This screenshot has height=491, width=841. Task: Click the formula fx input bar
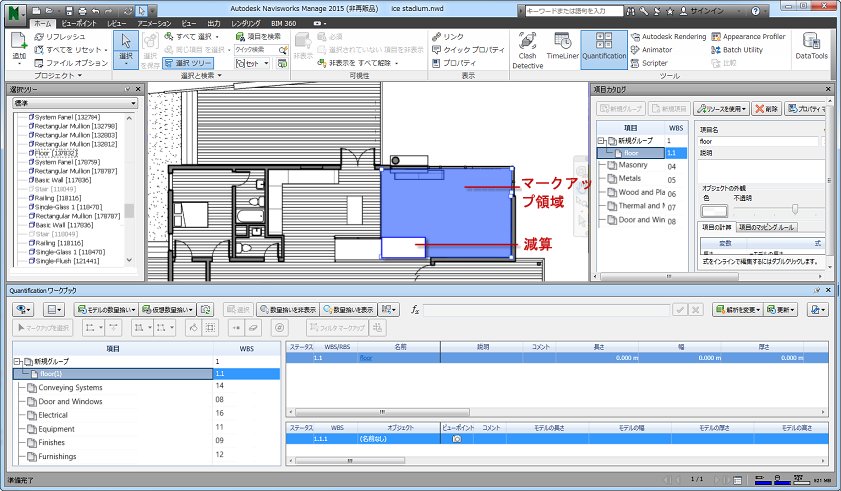[546, 310]
